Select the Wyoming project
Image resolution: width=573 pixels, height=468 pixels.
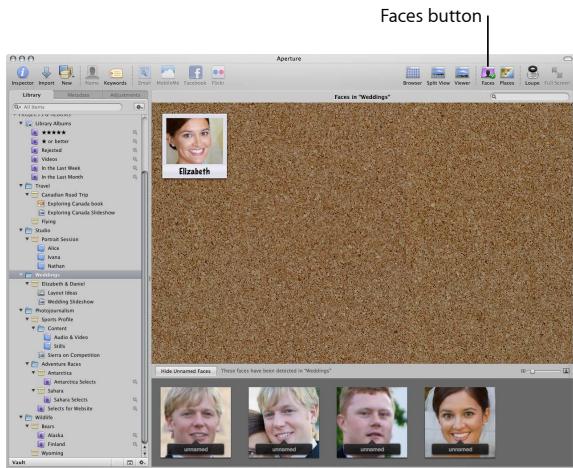click(x=52, y=453)
